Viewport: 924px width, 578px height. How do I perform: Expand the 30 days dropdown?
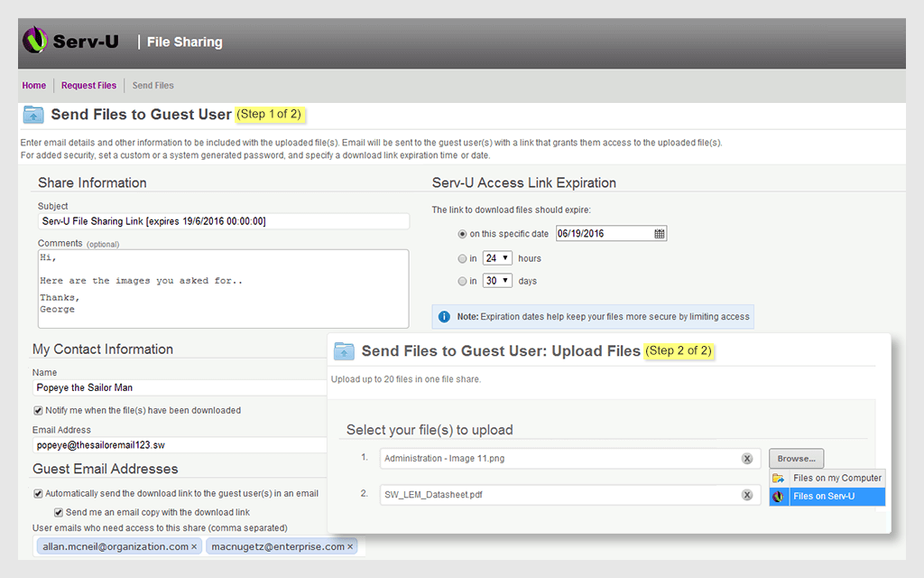click(x=497, y=281)
